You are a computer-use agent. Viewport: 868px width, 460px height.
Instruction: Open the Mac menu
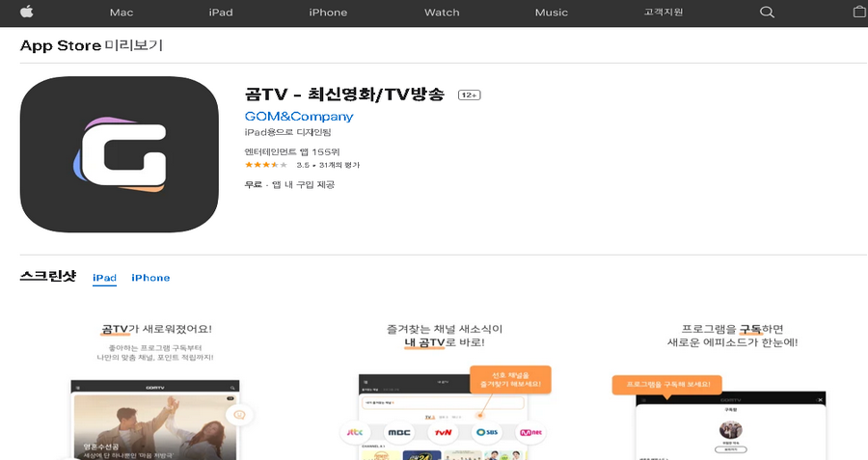click(x=122, y=13)
